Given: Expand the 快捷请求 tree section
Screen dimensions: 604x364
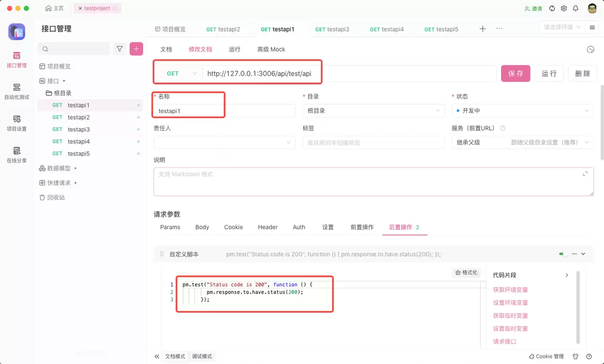Looking at the screenshot, I should (75, 183).
